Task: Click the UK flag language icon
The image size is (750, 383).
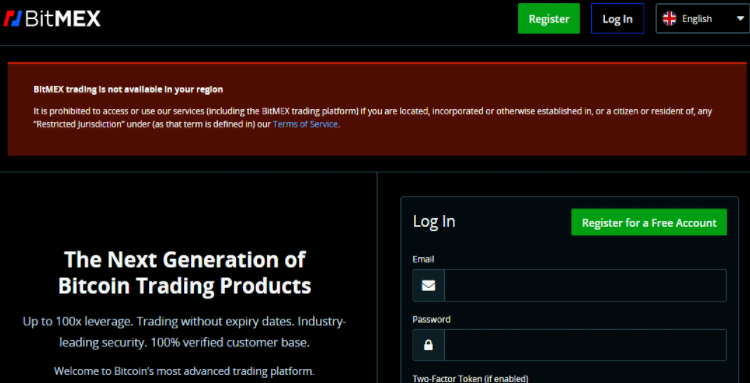Action: click(669, 19)
